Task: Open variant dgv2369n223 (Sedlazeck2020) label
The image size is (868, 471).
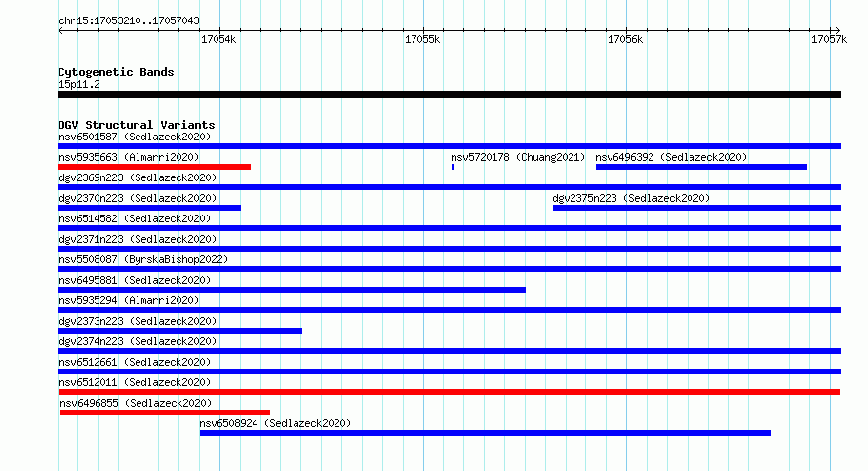Action: click(138, 177)
